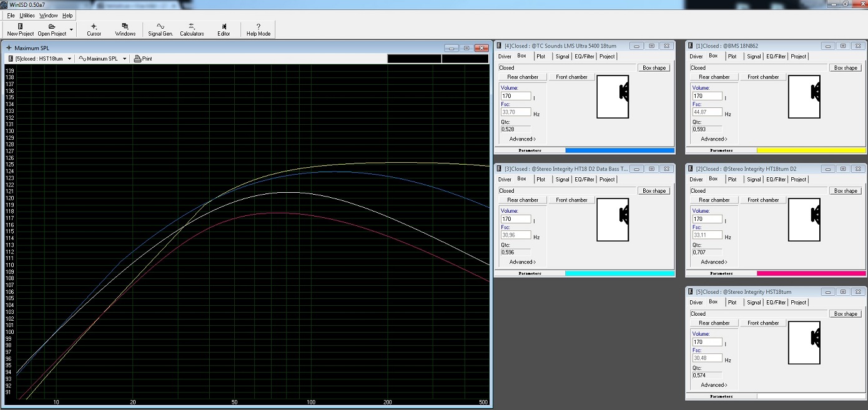Click the Volume field in HST18tum window
The height and width of the screenshot is (410, 868).
[x=708, y=342]
